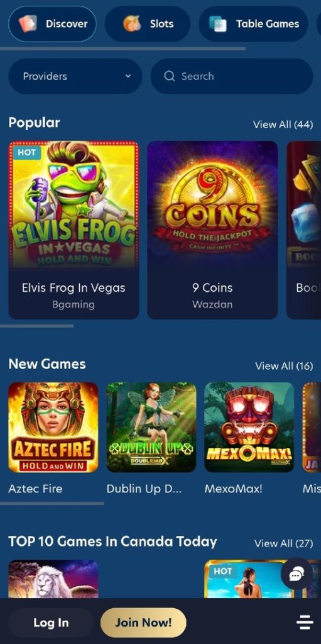Viewport: 321px width, 644px height.
Task: Click the Providers chevron arrow
Action: (128, 76)
